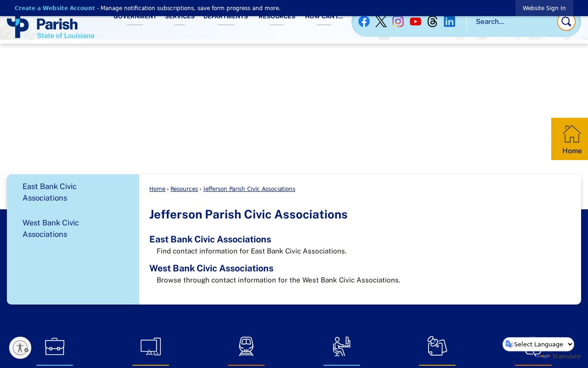Click the Jefferson Parish logo
Image resolution: width=588 pixels, height=368 pixels.
point(51,28)
